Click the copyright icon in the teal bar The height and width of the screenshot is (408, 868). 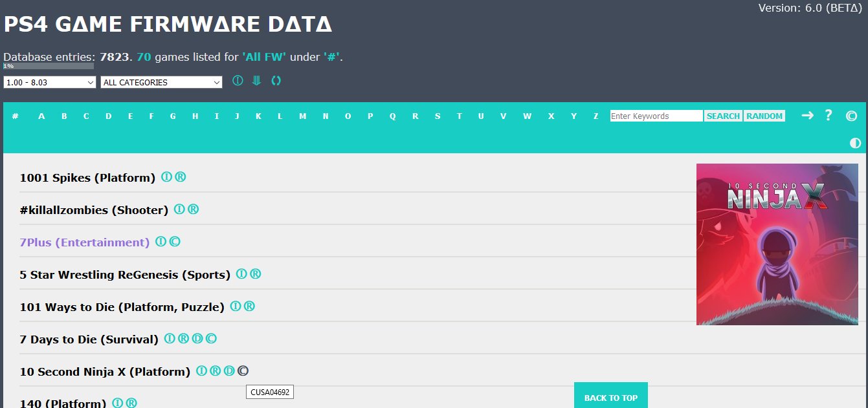click(x=851, y=116)
